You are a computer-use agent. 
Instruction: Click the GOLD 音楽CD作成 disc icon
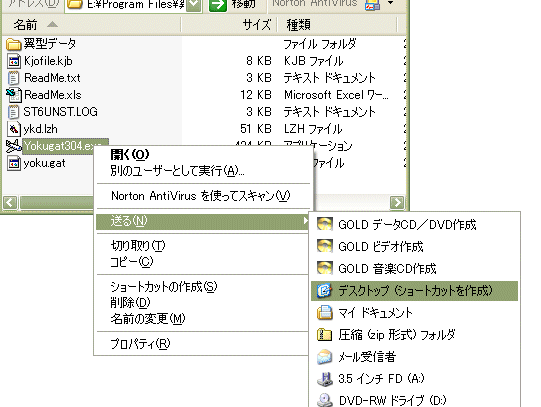click(x=325, y=268)
